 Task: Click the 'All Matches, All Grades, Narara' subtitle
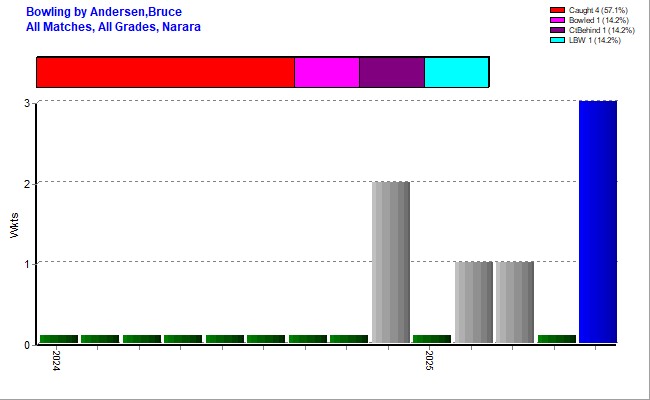114,27
